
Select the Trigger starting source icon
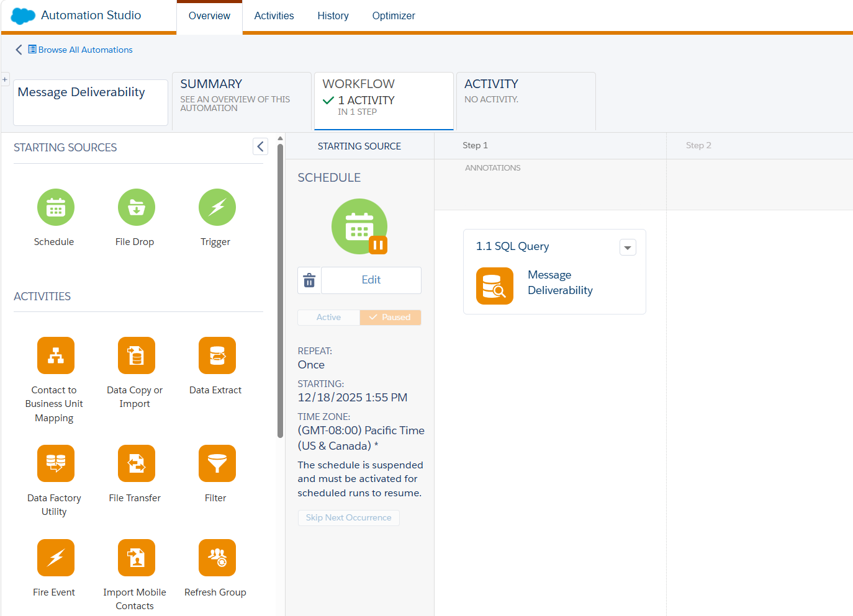coord(217,207)
